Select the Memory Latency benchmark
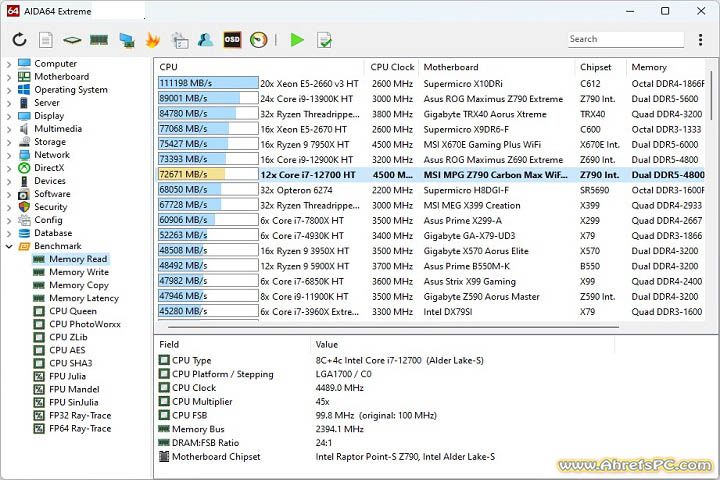The height and width of the screenshot is (480, 720). point(84,298)
